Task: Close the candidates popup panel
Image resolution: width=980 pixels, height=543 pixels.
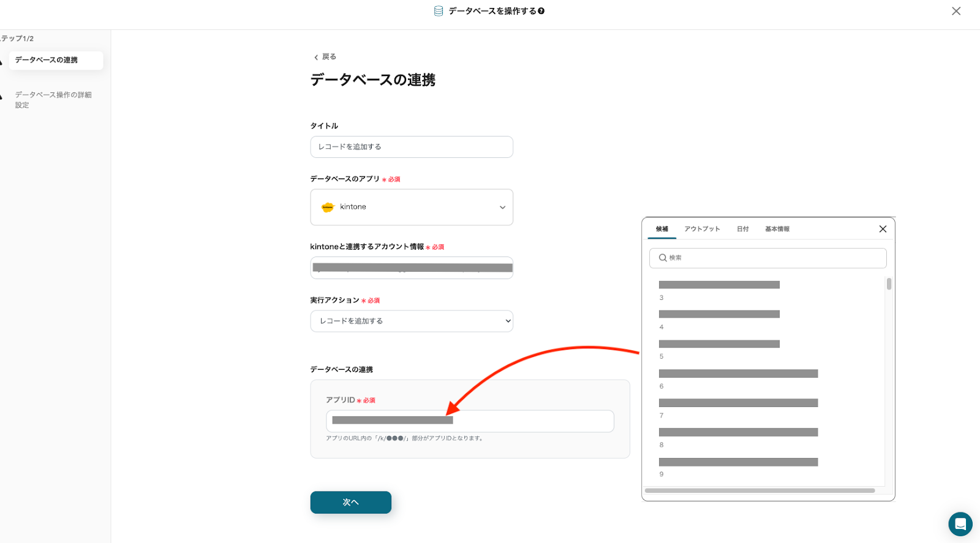Action: click(883, 229)
